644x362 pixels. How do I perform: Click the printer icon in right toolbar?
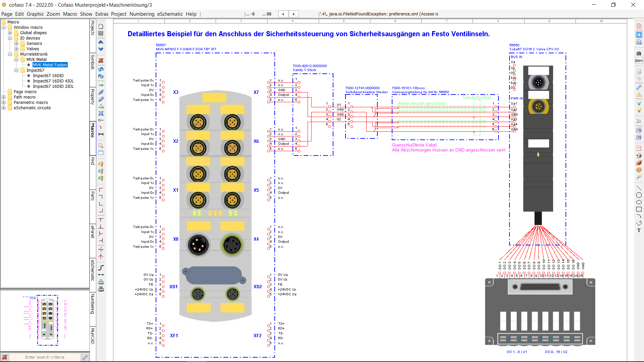pos(639,42)
